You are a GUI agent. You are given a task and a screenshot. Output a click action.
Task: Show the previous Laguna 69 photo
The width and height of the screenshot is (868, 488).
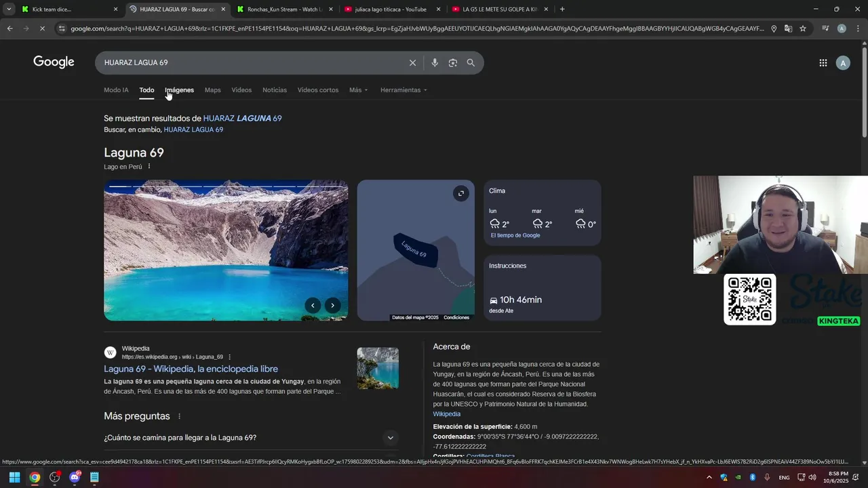tap(313, 305)
